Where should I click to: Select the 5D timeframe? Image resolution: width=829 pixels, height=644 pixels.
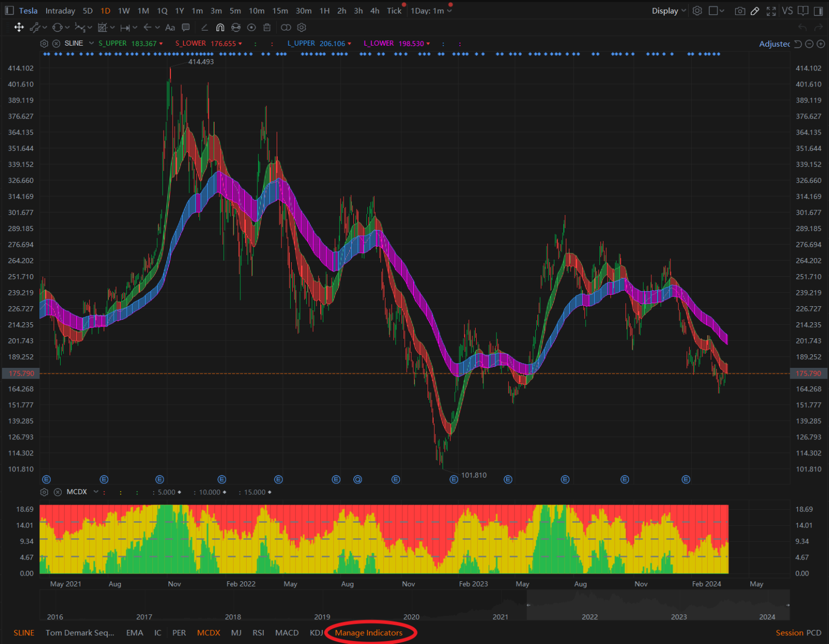[x=88, y=10]
